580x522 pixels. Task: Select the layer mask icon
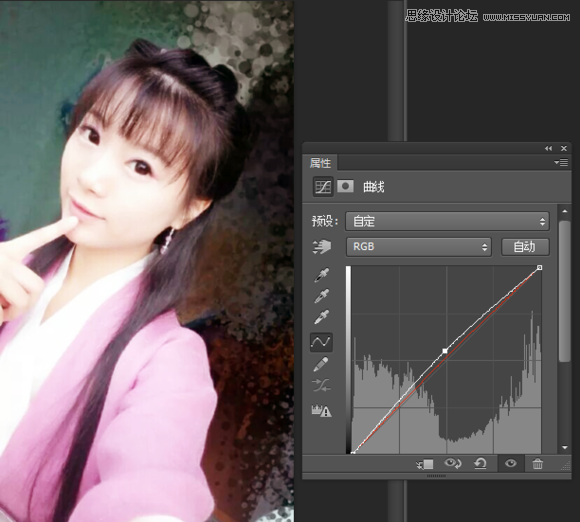click(x=345, y=186)
